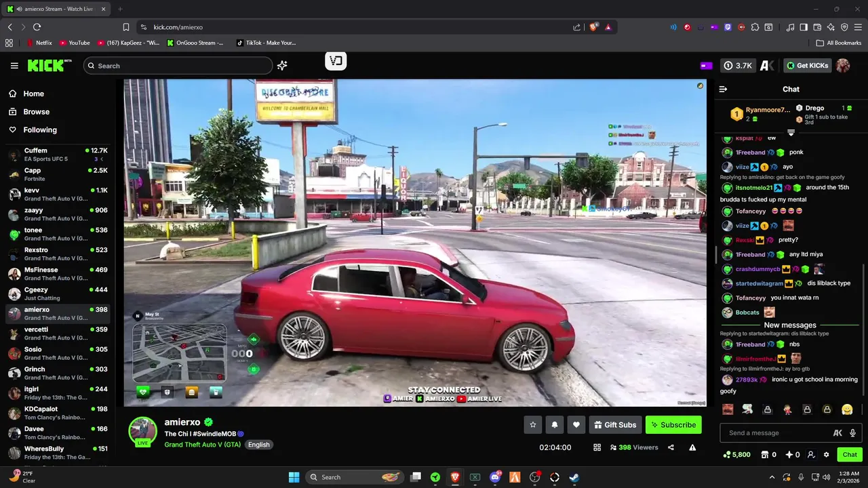The width and height of the screenshot is (868, 488).
Task: Expand the gift leaderboard chevron
Action: 791,132
